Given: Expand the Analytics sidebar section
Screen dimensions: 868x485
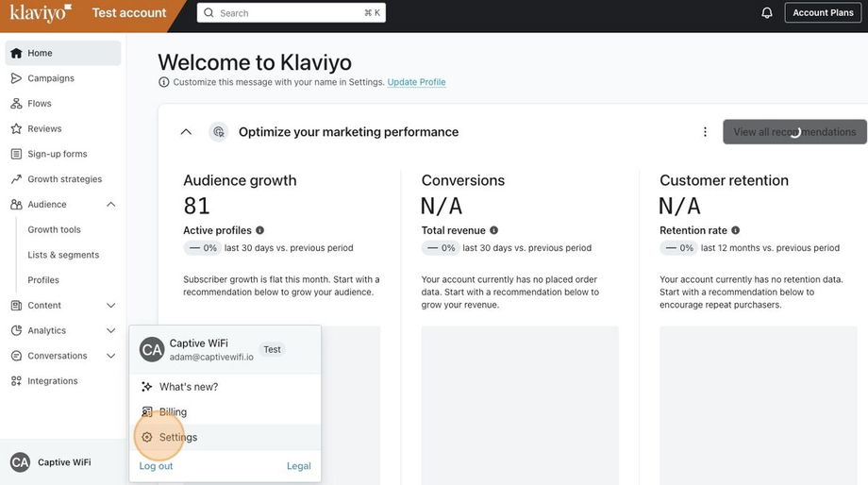Looking at the screenshot, I should [111, 331].
